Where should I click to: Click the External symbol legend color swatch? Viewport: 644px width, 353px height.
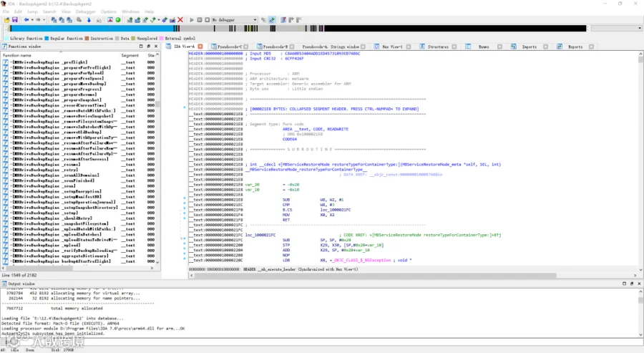162,38
